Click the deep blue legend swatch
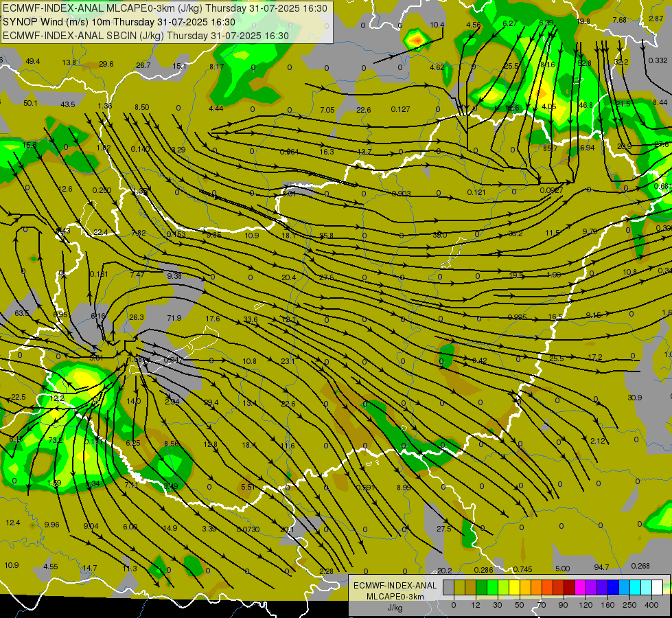 [613, 587]
